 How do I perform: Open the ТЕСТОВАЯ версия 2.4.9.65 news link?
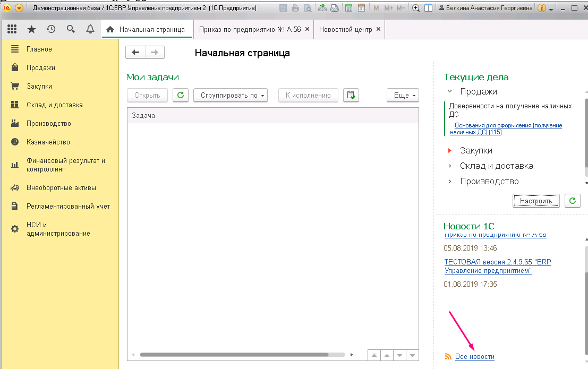tap(498, 266)
